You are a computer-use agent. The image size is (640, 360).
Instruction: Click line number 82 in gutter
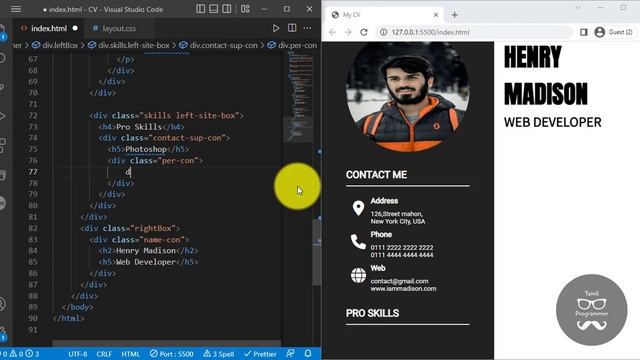pos(33,228)
